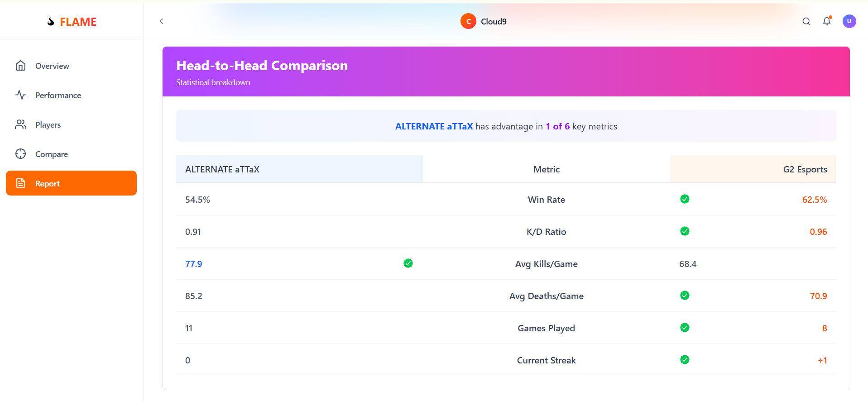The image size is (868, 401).
Task: Switch to the Compare view
Action: pyautogui.click(x=71, y=154)
